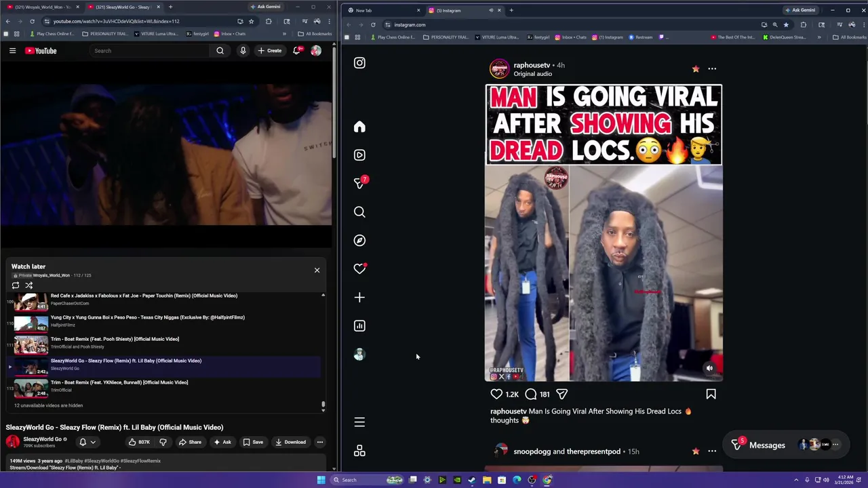Open the SleazyWorld Go channel link
Screen dimensions: 868x488
[x=42, y=439]
